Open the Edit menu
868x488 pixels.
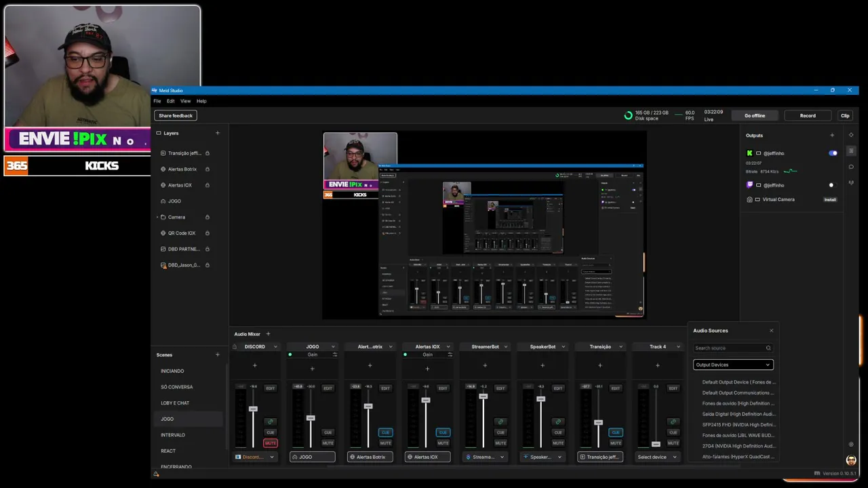point(171,101)
